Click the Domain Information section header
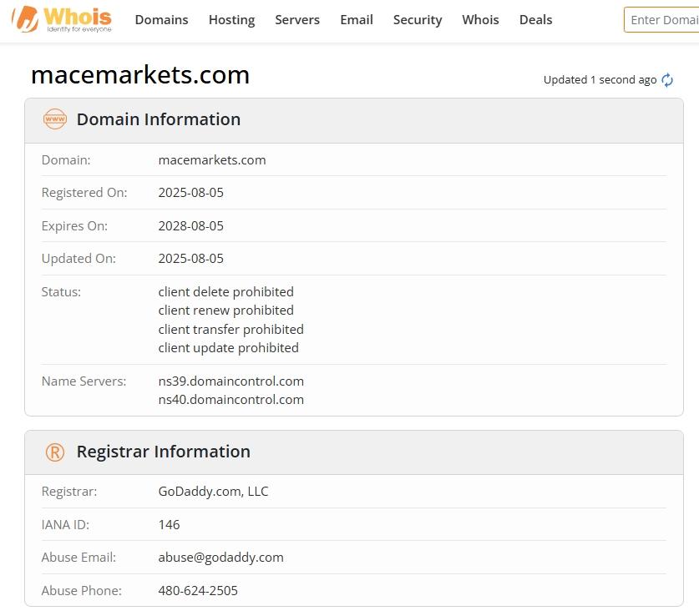 tap(354, 120)
